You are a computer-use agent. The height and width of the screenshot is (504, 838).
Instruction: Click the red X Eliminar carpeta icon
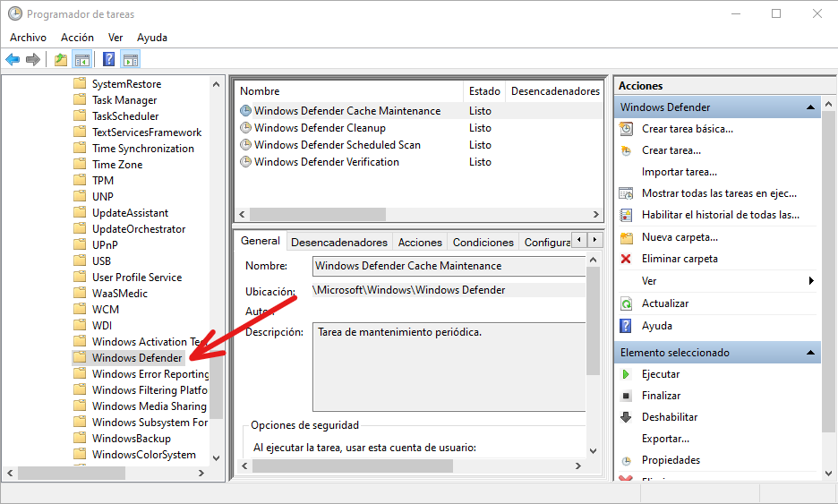626,259
